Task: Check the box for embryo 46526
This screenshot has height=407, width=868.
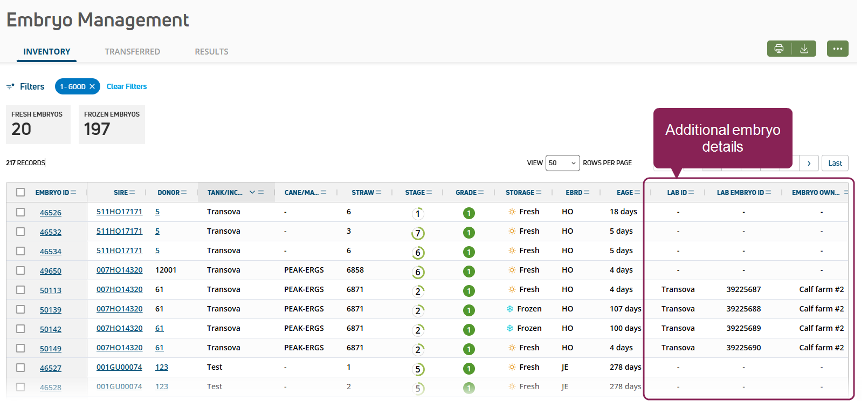Action: click(20, 212)
